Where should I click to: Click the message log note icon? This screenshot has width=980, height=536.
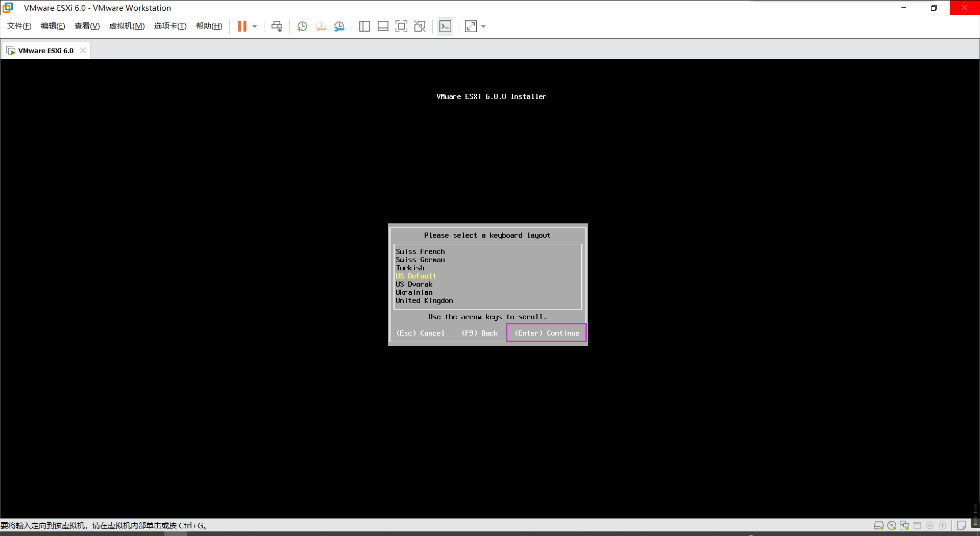(x=962, y=525)
